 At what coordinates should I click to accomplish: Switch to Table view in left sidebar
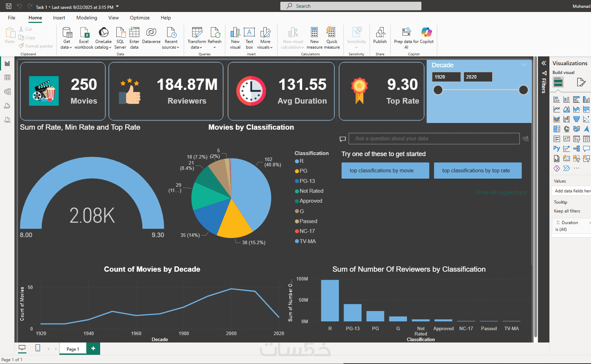click(7, 78)
